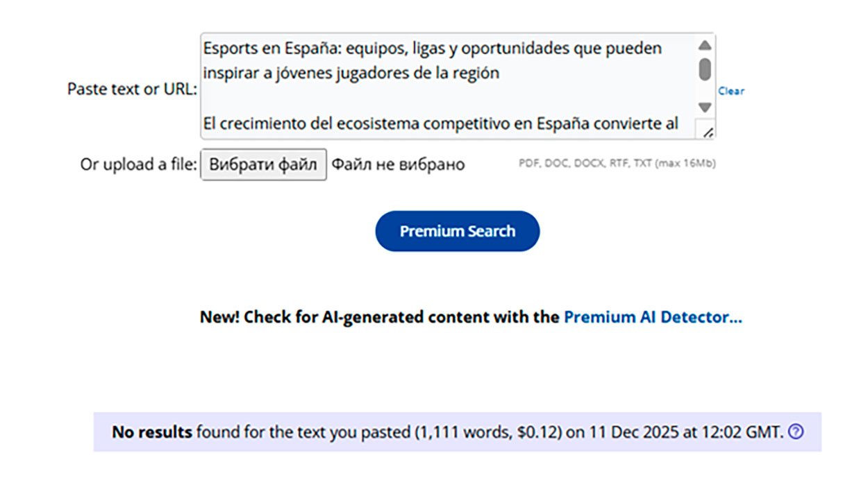This screenshot has height=496, width=868.
Task: Click the text box scrollbar thumb
Action: tap(705, 69)
